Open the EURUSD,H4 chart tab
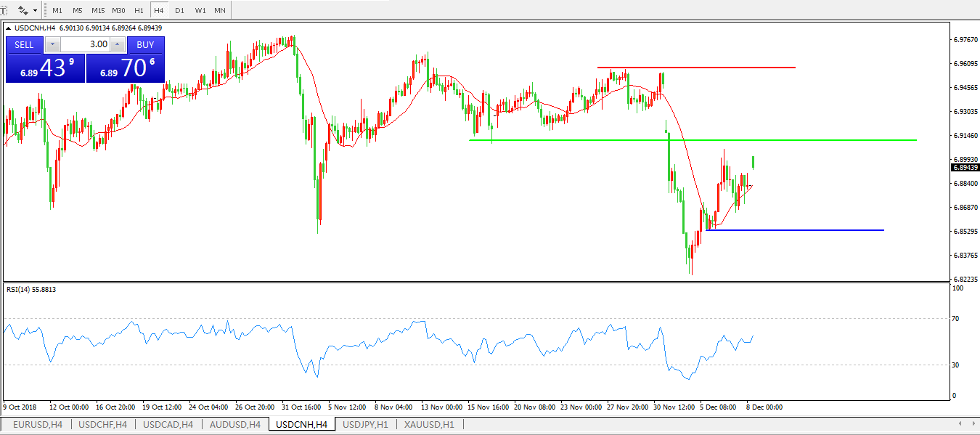 pyautogui.click(x=38, y=424)
